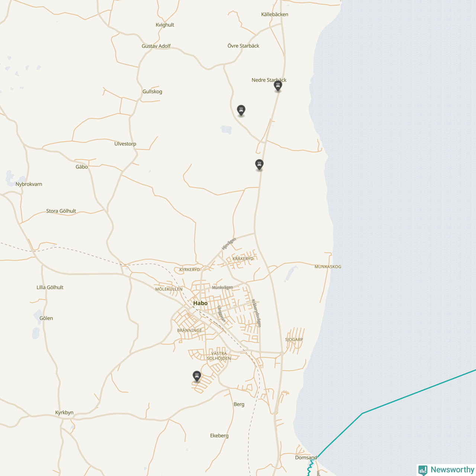Select the Kråkerydsvägen street label

[256, 313]
